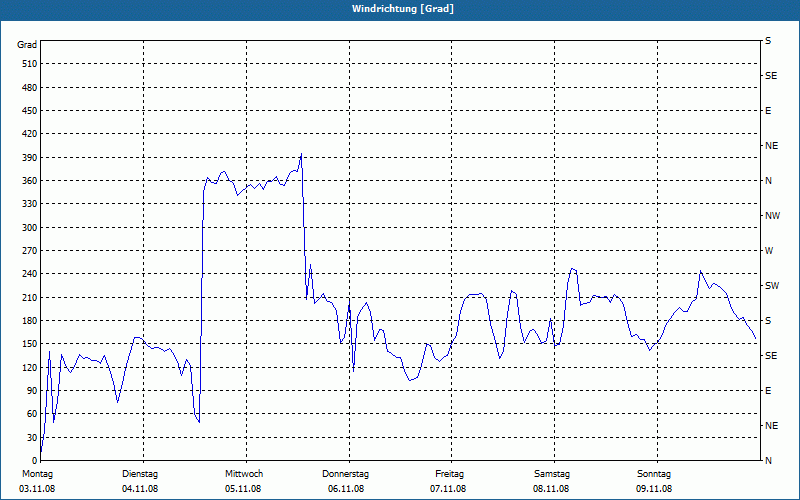Select the Grad unit label on the axis
Screen dimensions: 800x500
click(27, 45)
